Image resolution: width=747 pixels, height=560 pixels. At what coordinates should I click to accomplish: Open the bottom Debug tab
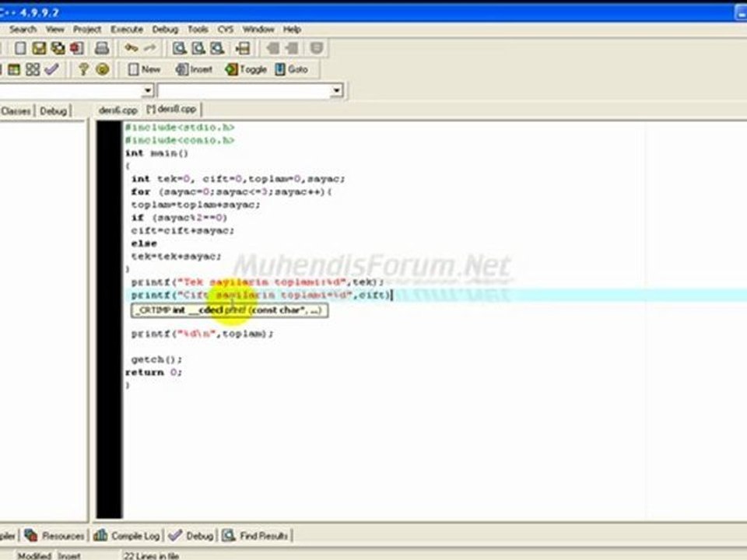[191, 536]
